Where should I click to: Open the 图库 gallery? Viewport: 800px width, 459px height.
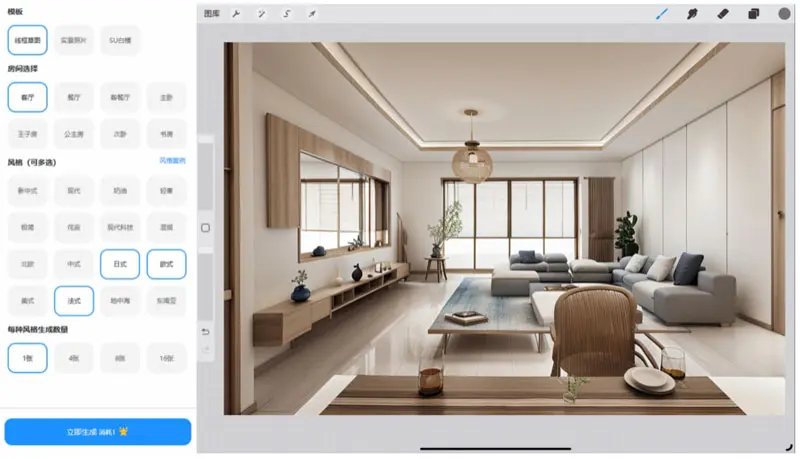click(212, 15)
